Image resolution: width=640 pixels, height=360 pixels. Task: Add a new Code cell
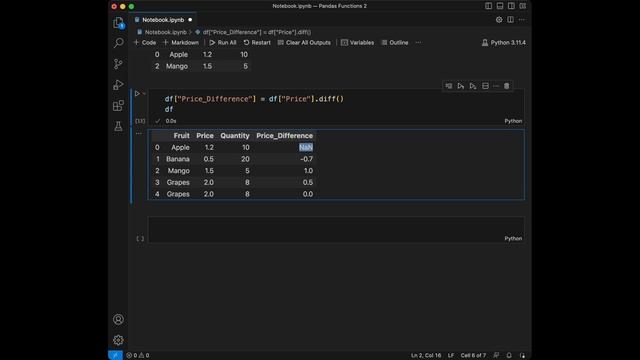tap(145, 42)
